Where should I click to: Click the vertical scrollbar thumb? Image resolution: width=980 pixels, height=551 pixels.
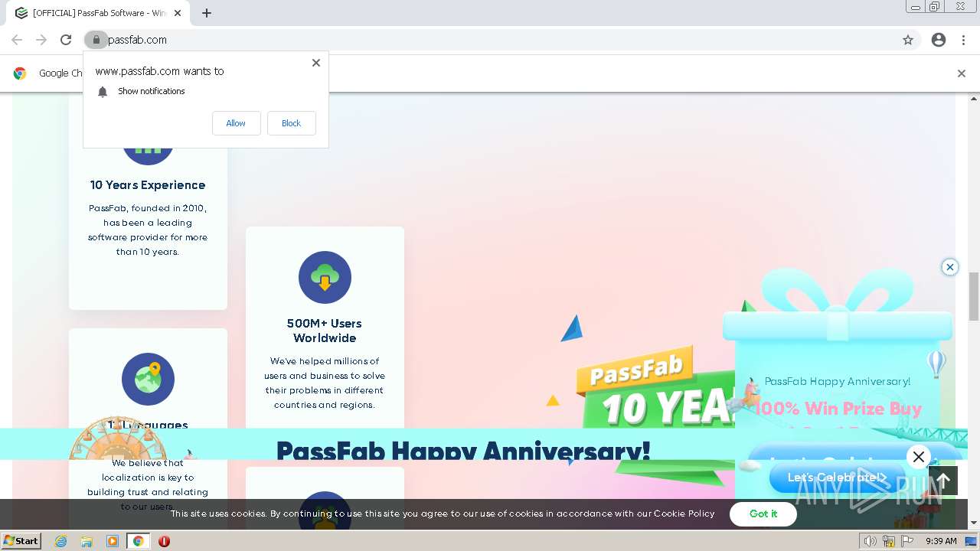pos(974,296)
